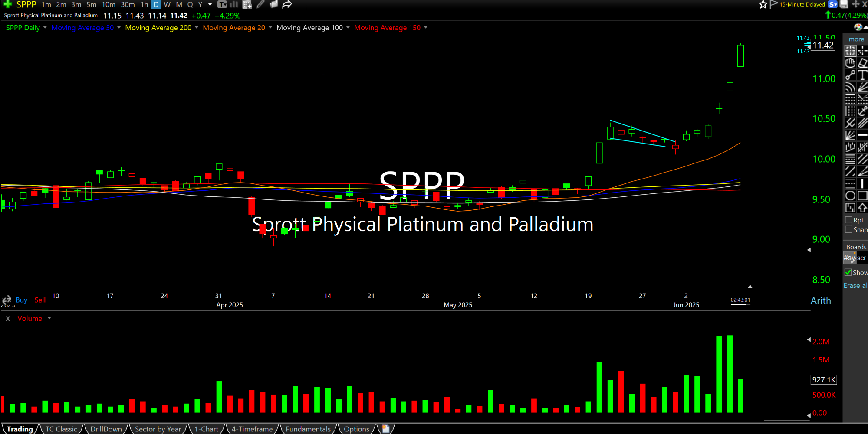The image size is (868, 434).
Task: Switch to the Monthly (M) time frame
Action: tap(179, 4)
